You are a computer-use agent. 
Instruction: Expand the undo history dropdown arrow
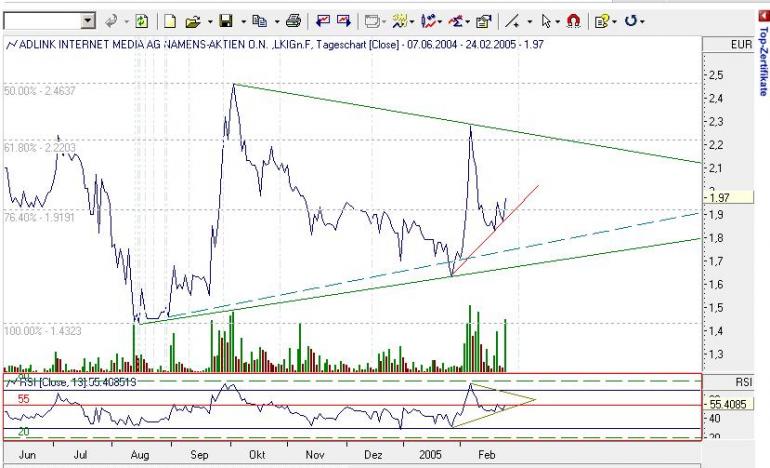pos(126,22)
